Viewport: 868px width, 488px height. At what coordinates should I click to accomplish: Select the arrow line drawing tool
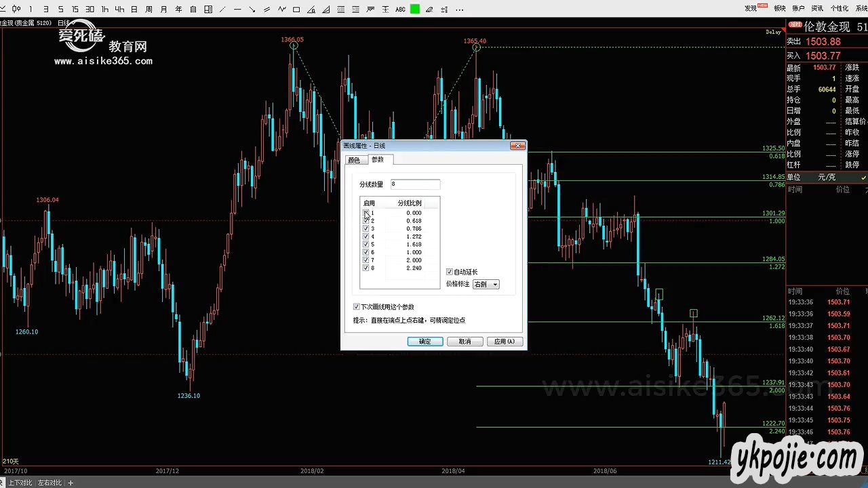(x=252, y=9)
